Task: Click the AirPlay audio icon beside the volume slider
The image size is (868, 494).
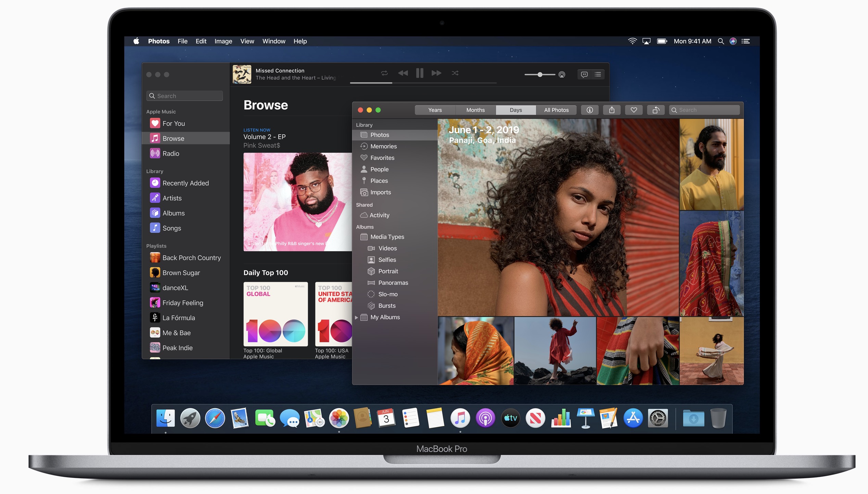Action: tap(562, 74)
